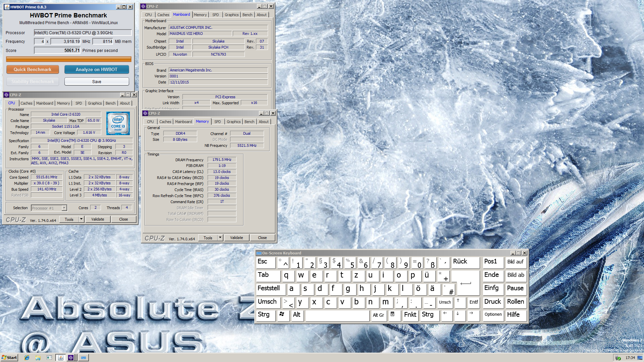Click the Score field showing 5061.71
The image size is (644, 362).
point(57,51)
